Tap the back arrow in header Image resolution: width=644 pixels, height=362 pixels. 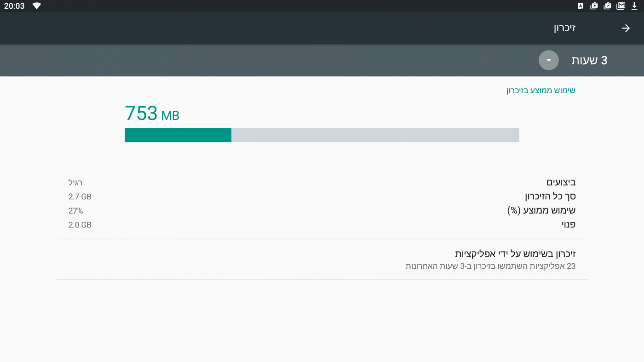pos(626,28)
